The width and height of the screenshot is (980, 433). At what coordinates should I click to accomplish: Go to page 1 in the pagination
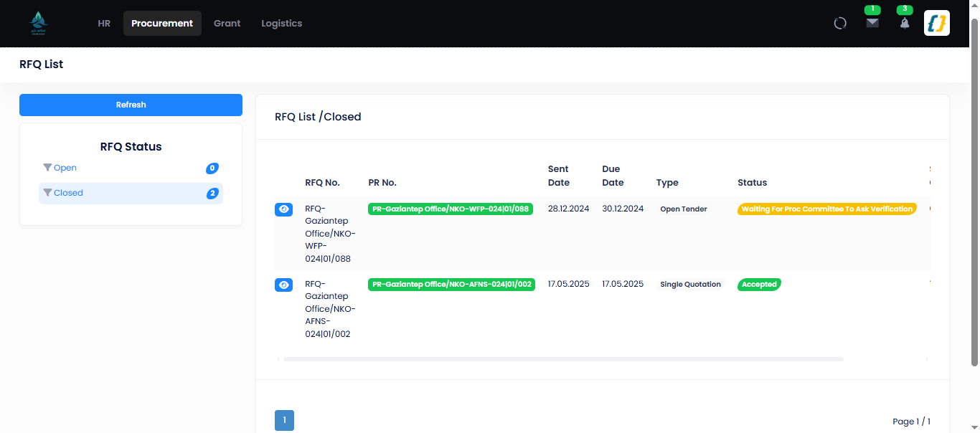284,421
